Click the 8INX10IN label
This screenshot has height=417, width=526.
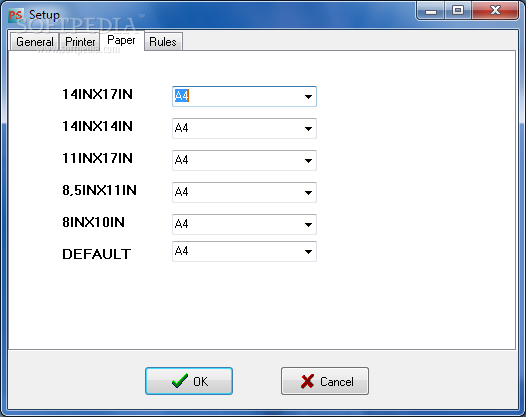[x=94, y=222]
